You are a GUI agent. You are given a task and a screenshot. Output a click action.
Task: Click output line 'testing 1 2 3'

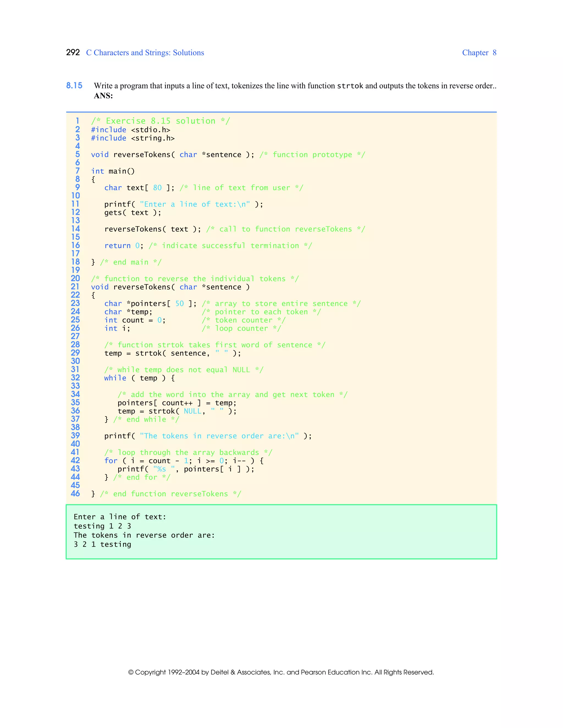click(102, 526)
